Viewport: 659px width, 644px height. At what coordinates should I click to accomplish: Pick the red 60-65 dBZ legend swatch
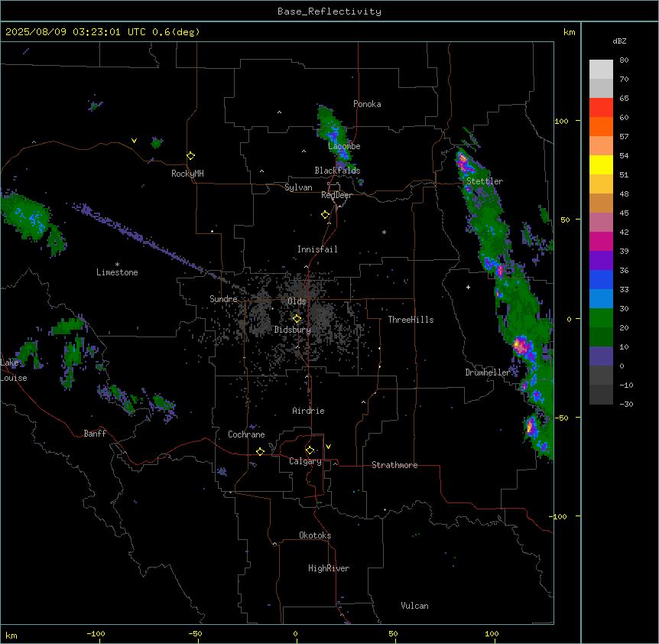click(601, 108)
